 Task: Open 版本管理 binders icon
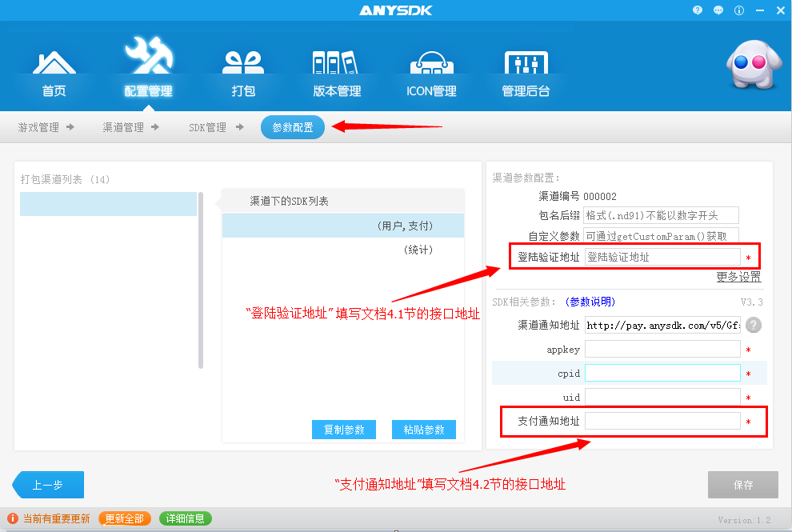[x=336, y=62]
